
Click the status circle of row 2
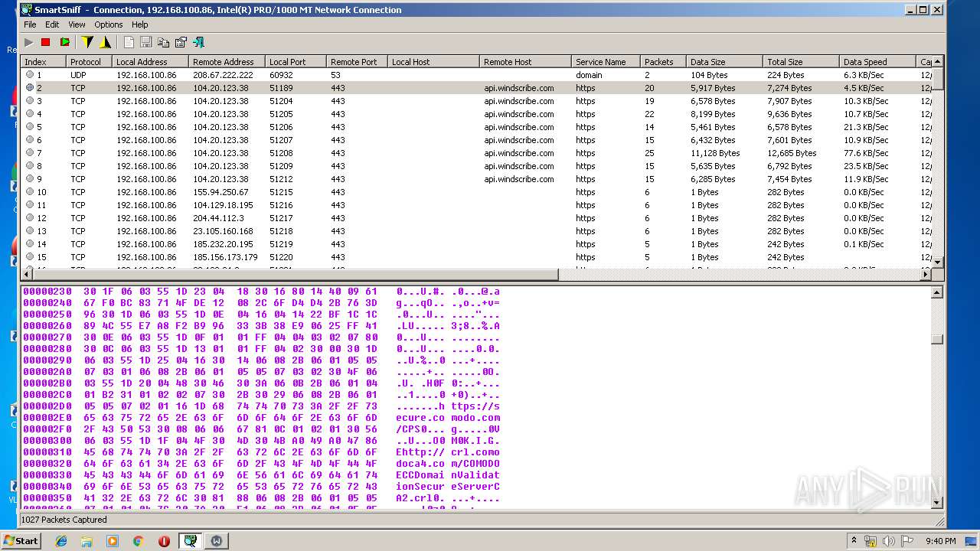coord(30,88)
